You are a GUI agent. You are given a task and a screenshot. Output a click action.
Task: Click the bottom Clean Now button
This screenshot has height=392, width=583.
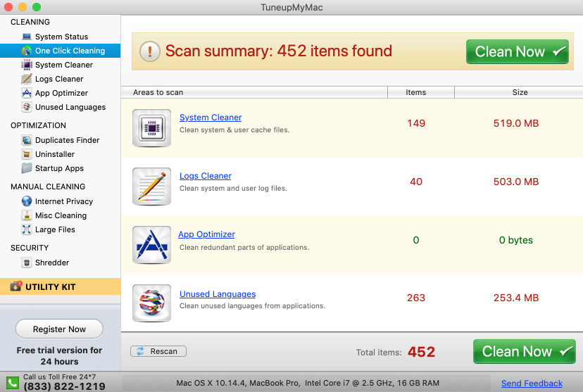(x=525, y=351)
